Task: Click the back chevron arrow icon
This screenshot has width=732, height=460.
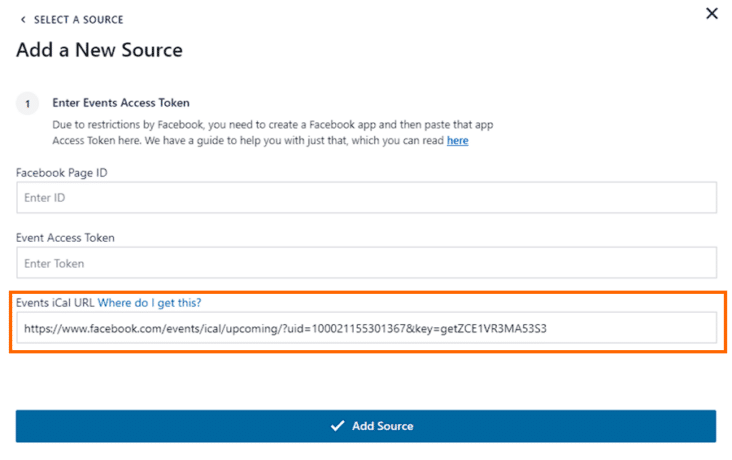Action: (x=23, y=20)
